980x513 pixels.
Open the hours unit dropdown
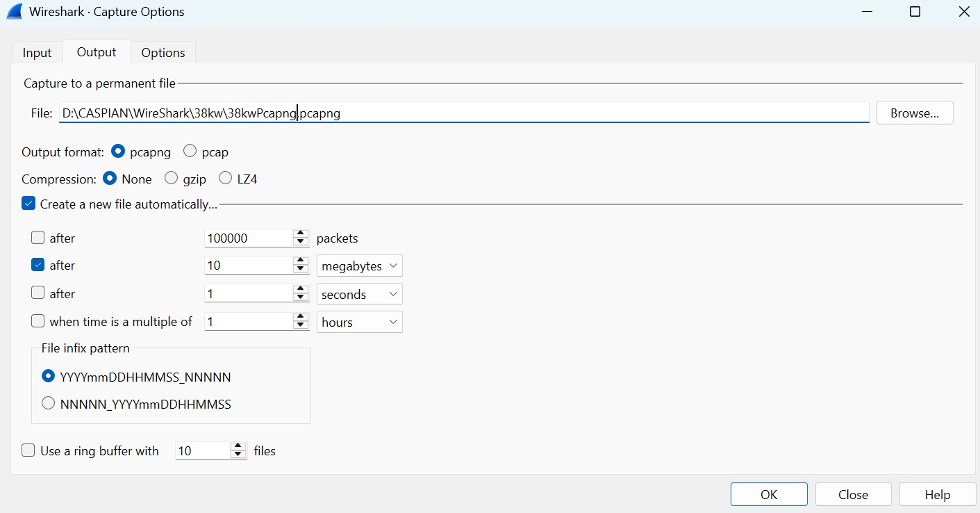[359, 321]
